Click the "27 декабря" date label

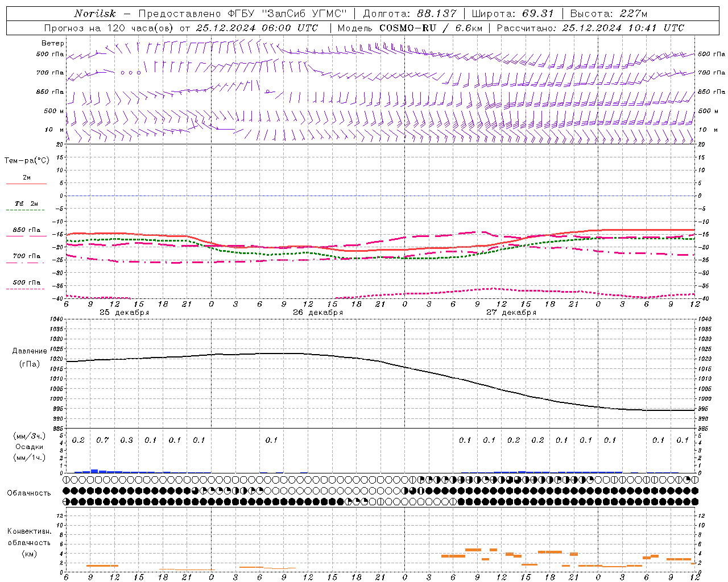[511, 313]
